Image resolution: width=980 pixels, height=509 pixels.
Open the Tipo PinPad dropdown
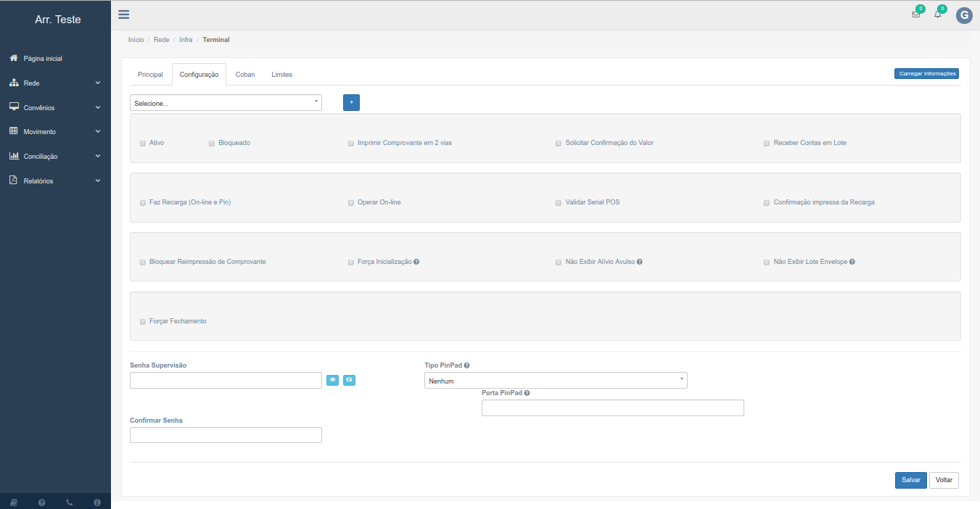pyautogui.click(x=556, y=381)
